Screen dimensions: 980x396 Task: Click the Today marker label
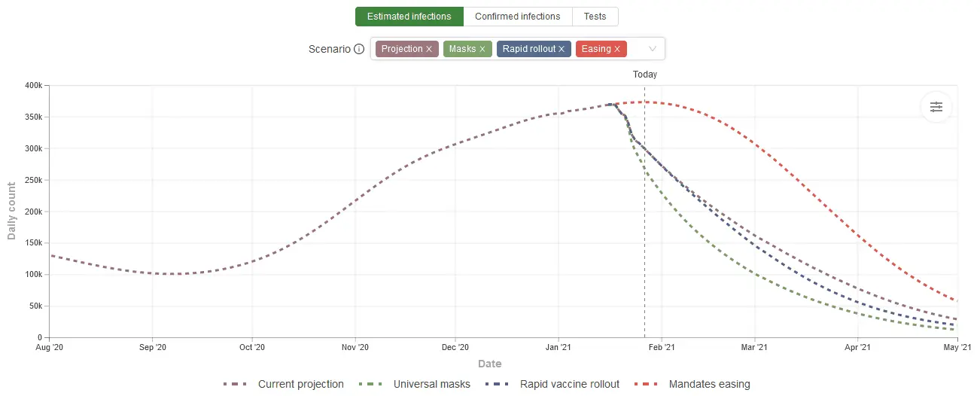point(645,75)
